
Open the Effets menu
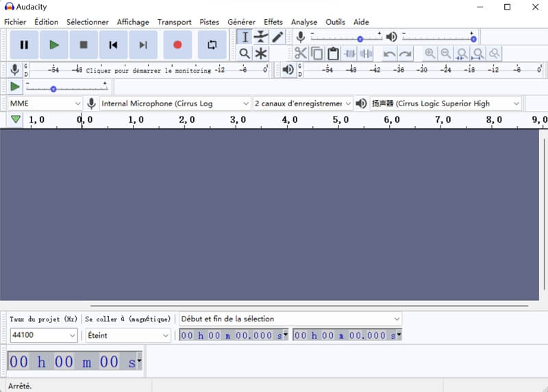(x=273, y=22)
